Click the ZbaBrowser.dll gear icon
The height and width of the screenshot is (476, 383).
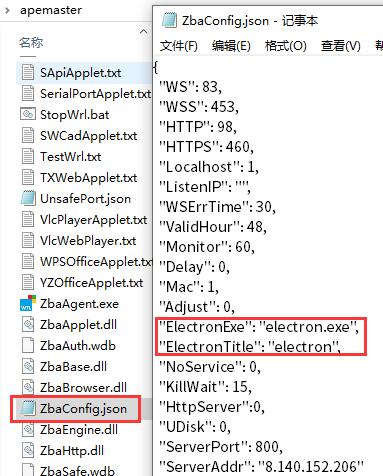click(28, 388)
